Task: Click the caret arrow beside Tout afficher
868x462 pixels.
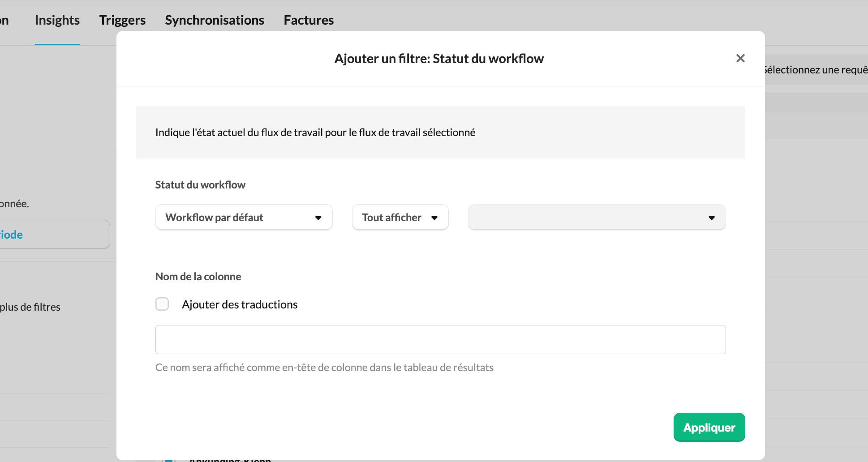Action: (434, 218)
